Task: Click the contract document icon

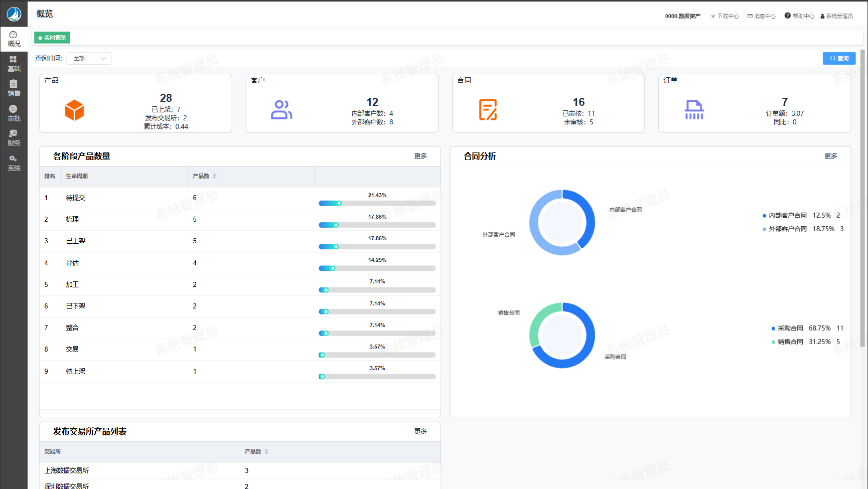Action: (x=488, y=110)
